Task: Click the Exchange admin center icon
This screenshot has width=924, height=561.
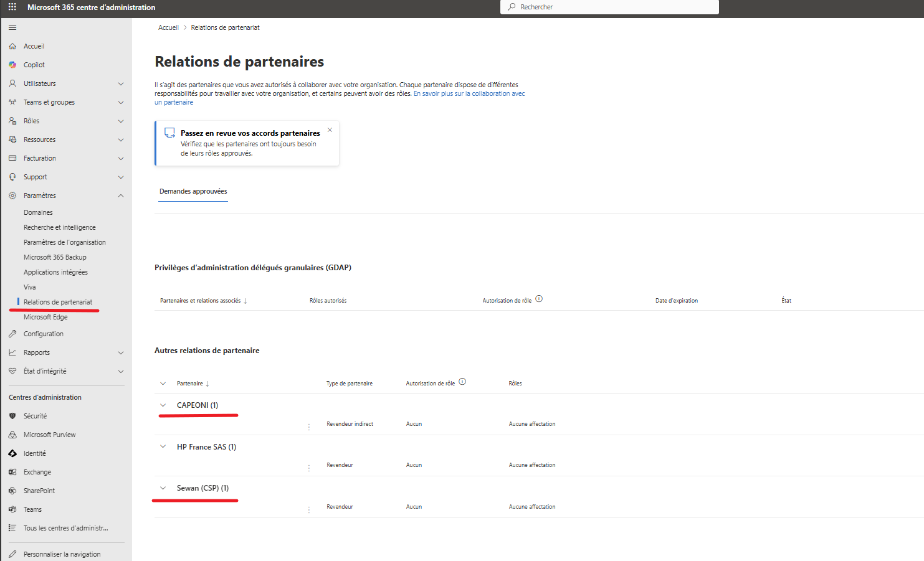Action: (x=12, y=472)
